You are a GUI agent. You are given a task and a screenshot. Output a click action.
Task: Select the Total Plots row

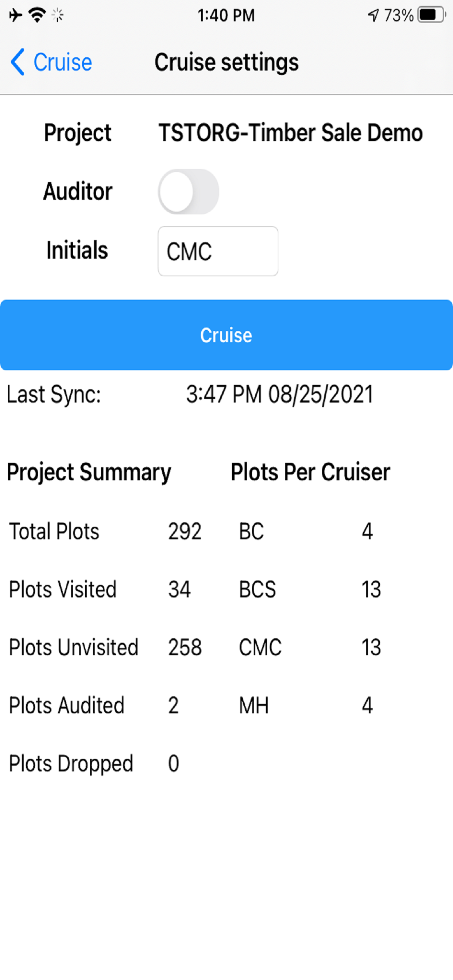(x=105, y=531)
